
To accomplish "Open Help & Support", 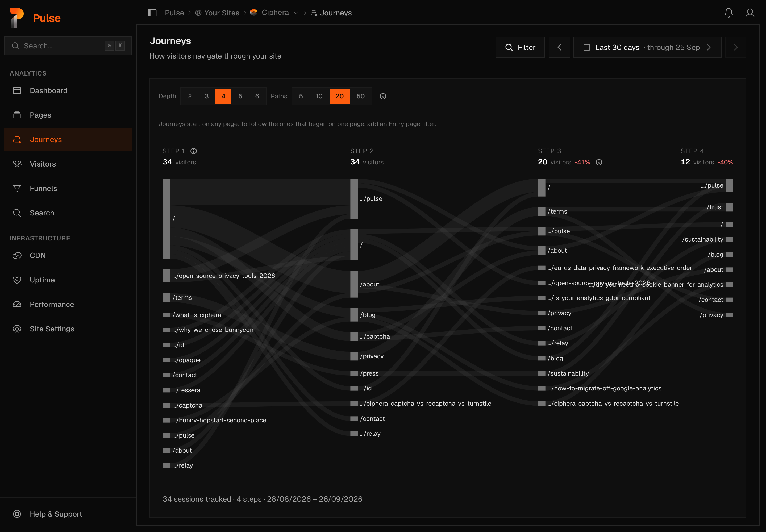I will (68, 514).
